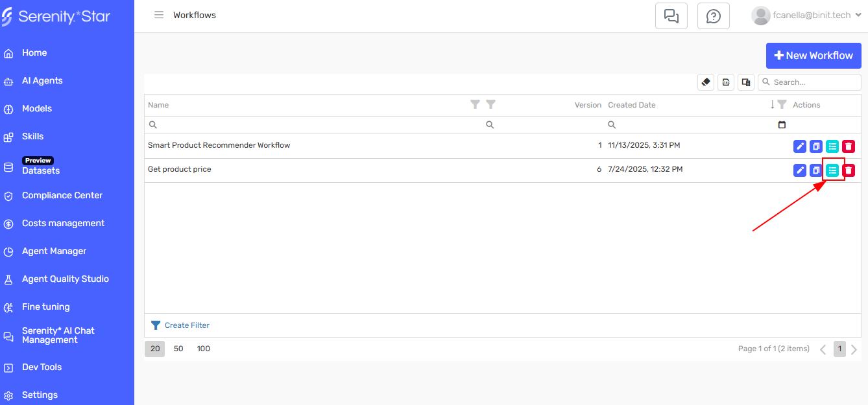Clear grid filters with the eraser icon

[705, 82]
